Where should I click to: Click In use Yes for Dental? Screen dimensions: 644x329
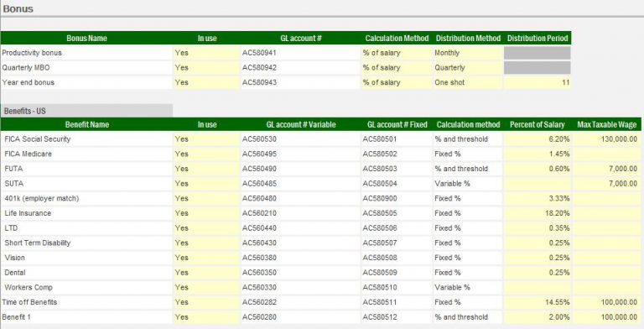tap(206, 273)
